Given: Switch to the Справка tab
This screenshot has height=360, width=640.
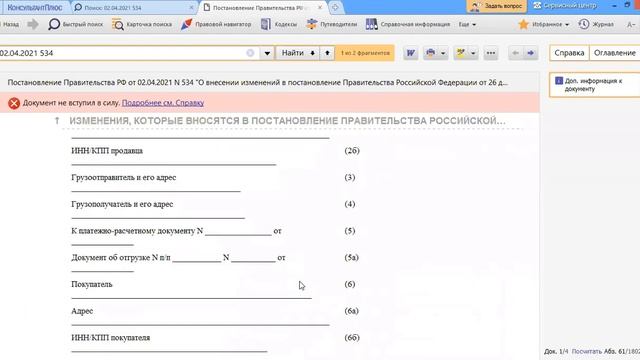Looking at the screenshot, I should point(569,53).
